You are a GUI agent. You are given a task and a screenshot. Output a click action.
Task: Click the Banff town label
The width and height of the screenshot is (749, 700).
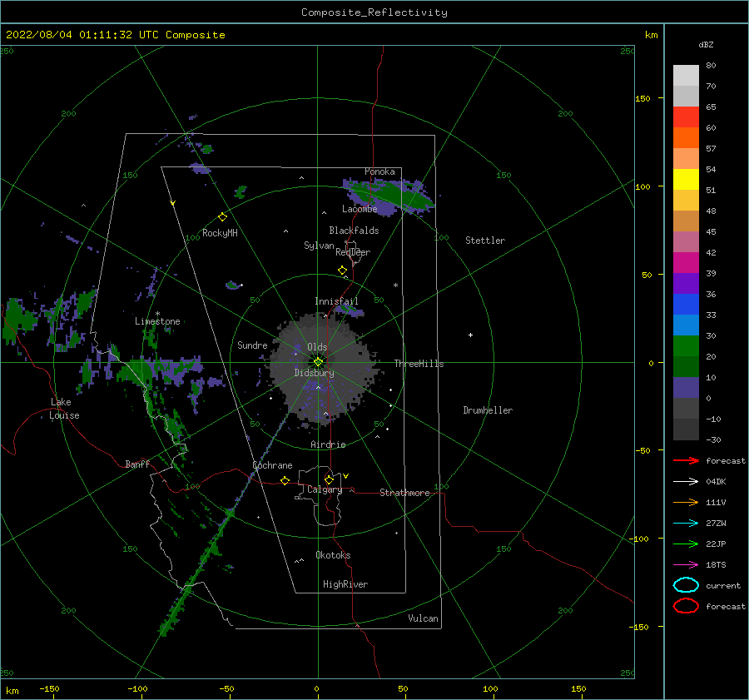pyautogui.click(x=137, y=464)
